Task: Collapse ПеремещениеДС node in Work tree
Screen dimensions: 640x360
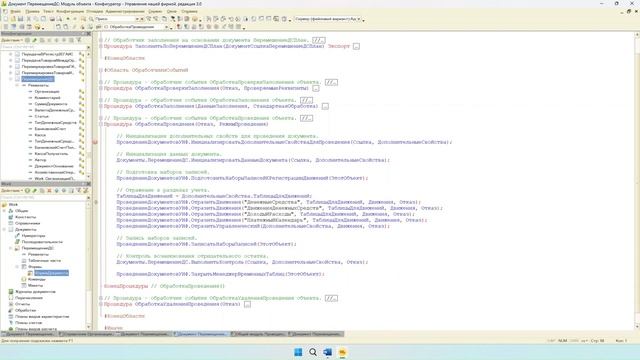Action: tap(11, 248)
